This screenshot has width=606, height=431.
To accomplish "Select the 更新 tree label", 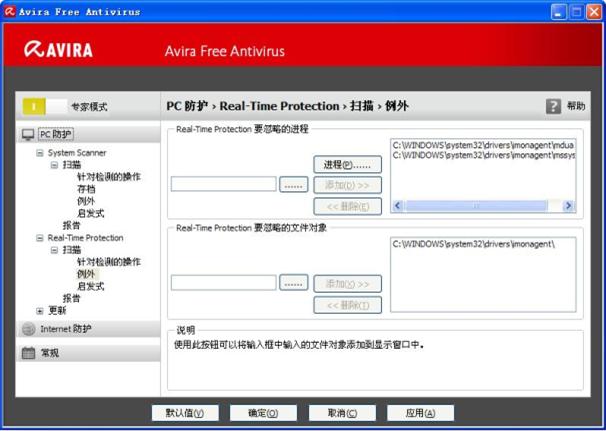I will point(57,310).
